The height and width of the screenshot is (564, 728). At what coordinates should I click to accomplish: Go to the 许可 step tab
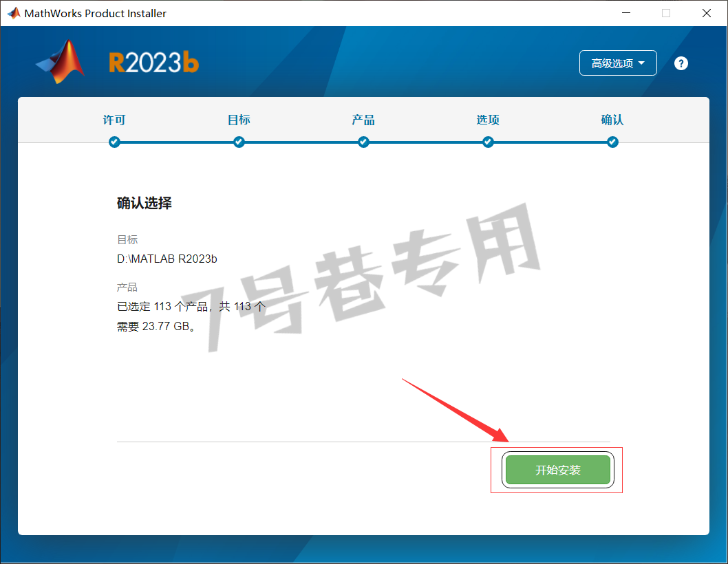tap(114, 120)
